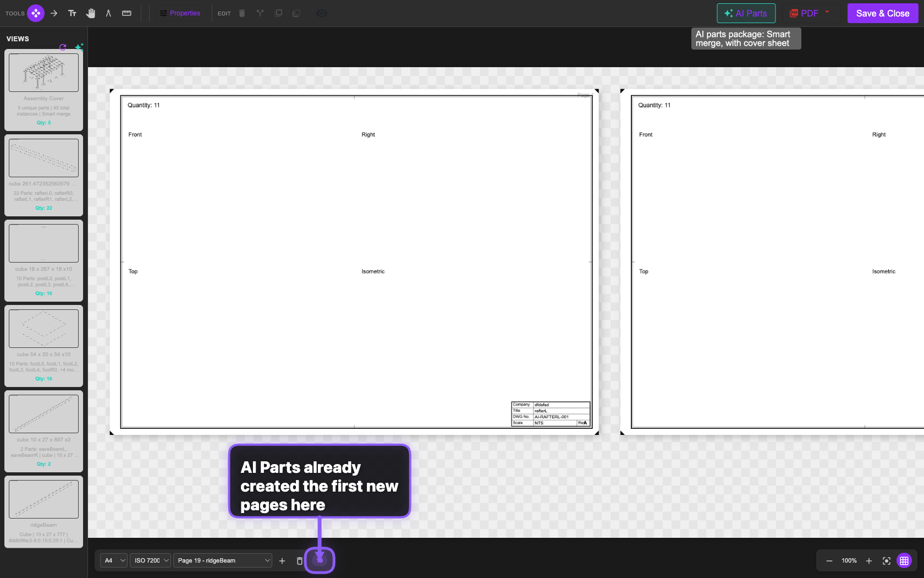Open the ISO 7200 template dropdown
Image resolution: width=924 pixels, height=578 pixels.
point(151,561)
